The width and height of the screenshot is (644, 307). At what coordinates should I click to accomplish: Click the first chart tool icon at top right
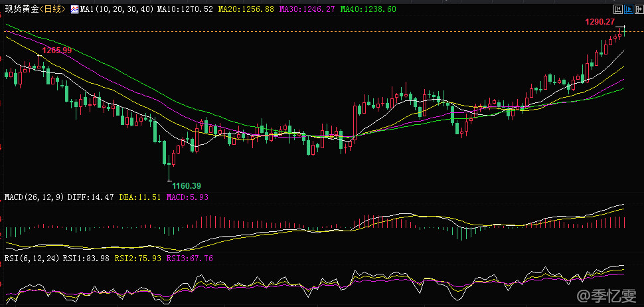tap(617, 9)
